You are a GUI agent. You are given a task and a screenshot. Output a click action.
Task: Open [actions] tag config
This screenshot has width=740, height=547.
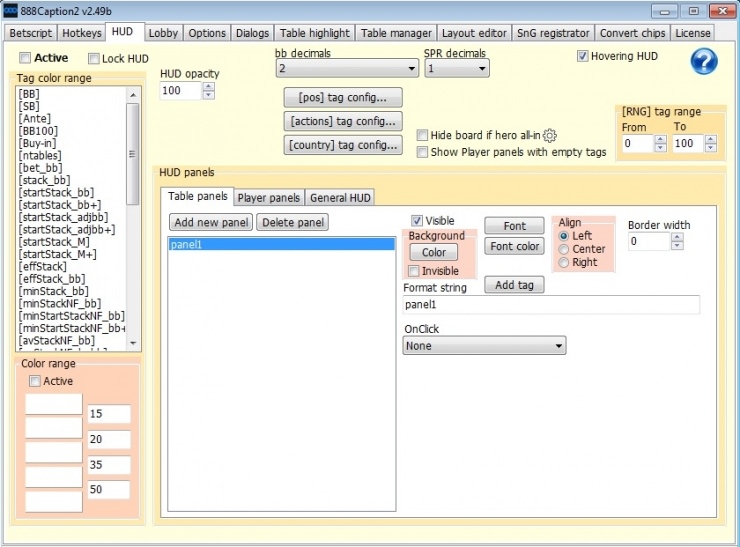[x=343, y=121]
